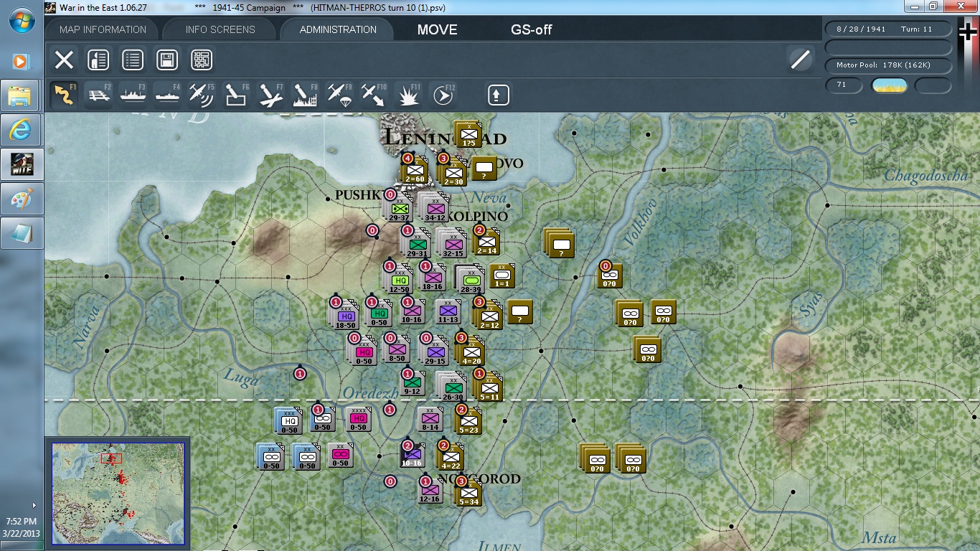Click the floppy disk Save Game icon

pyautogui.click(x=167, y=60)
